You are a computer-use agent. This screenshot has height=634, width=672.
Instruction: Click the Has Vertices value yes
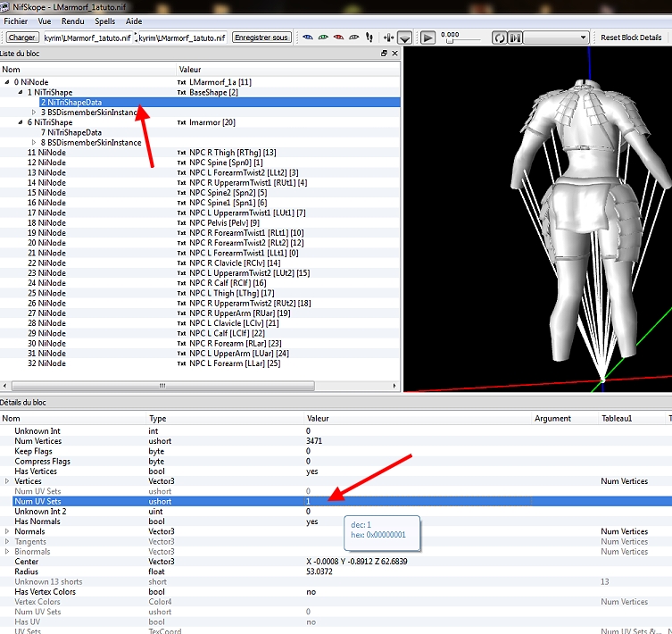pos(312,471)
